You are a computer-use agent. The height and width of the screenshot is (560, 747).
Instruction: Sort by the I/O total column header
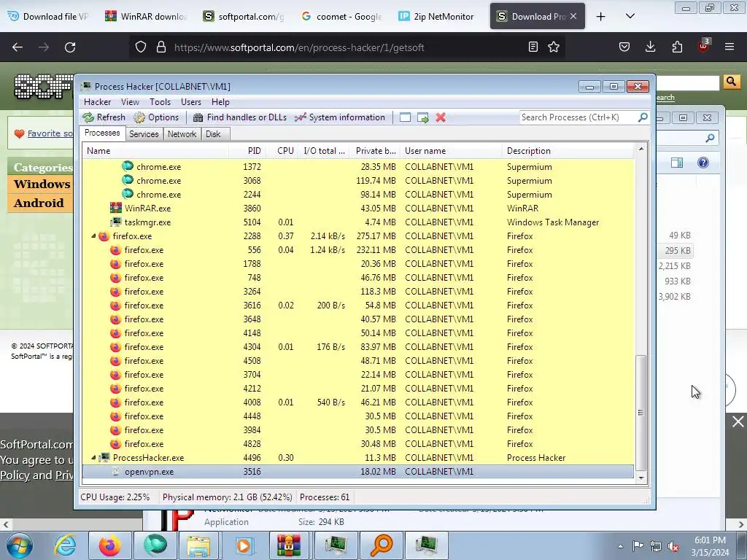(x=324, y=151)
